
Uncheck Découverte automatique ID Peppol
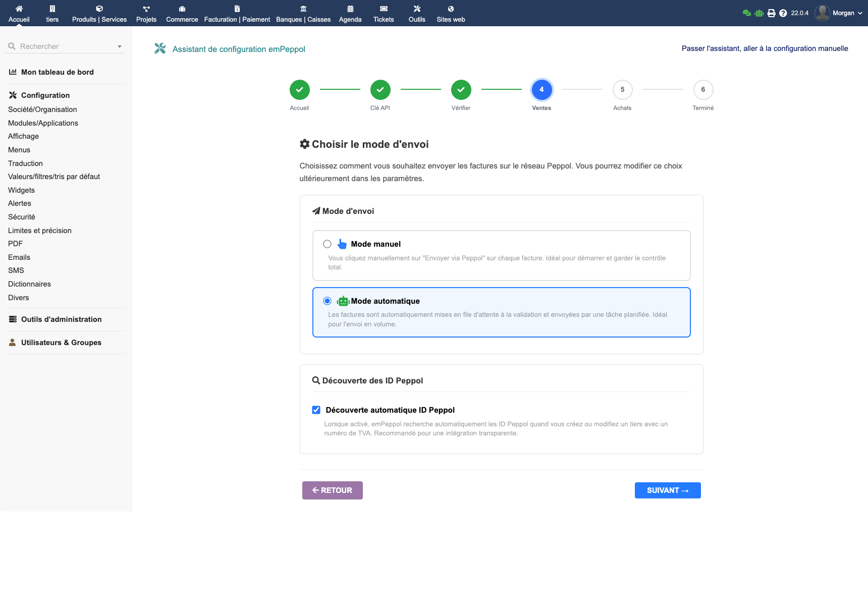tap(316, 410)
